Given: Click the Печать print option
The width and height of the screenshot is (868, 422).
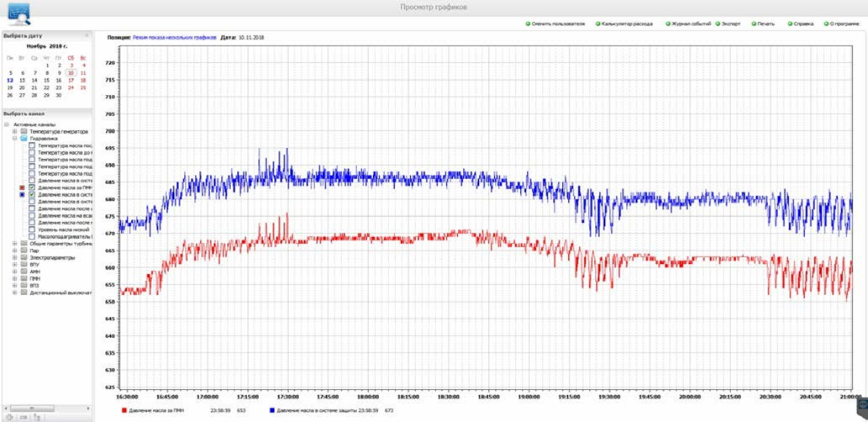Looking at the screenshot, I should pyautogui.click(x=763, y=24).
